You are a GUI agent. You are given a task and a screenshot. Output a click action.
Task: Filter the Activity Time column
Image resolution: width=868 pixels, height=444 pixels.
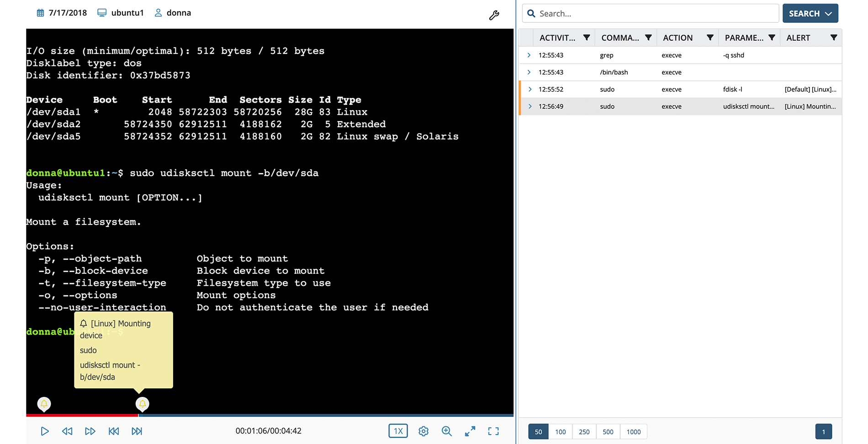pos(587,37)
